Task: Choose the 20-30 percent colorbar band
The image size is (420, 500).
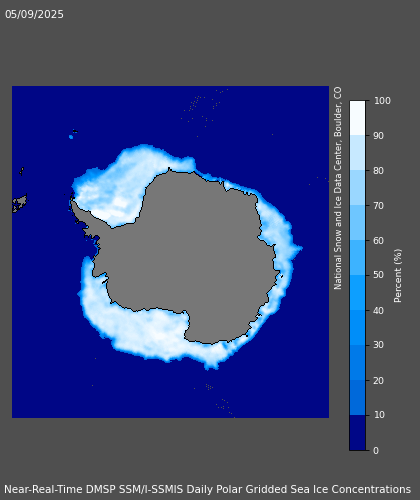Action: coord(357,363)
